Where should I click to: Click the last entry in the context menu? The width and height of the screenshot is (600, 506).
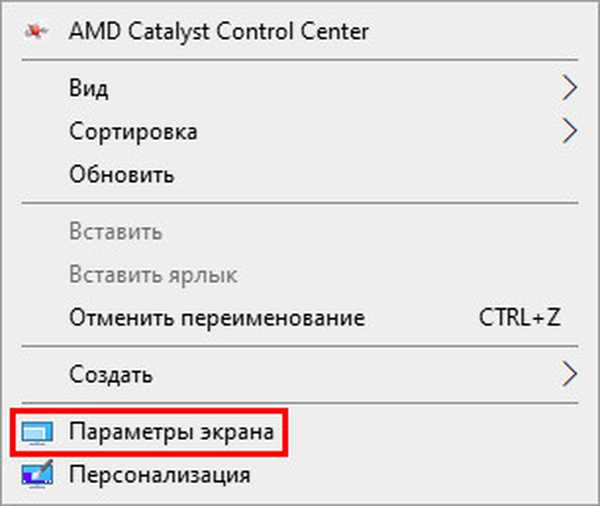coord(159,474)
